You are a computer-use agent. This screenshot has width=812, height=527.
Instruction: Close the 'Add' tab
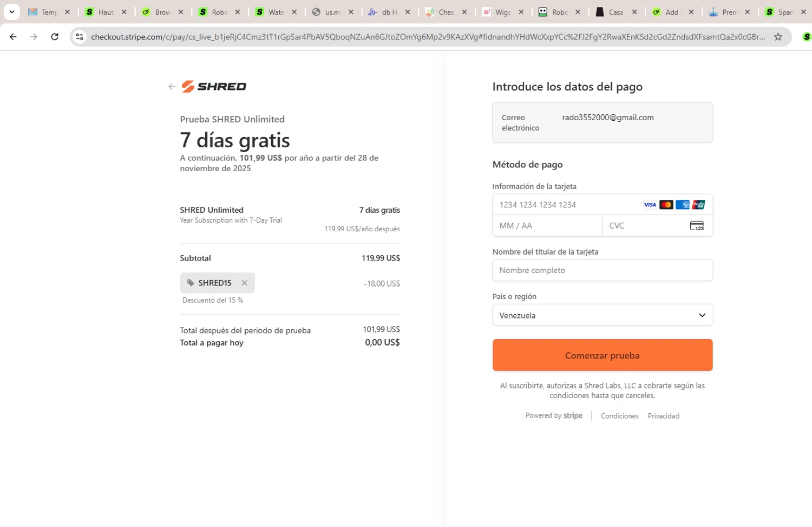[691, 12]
